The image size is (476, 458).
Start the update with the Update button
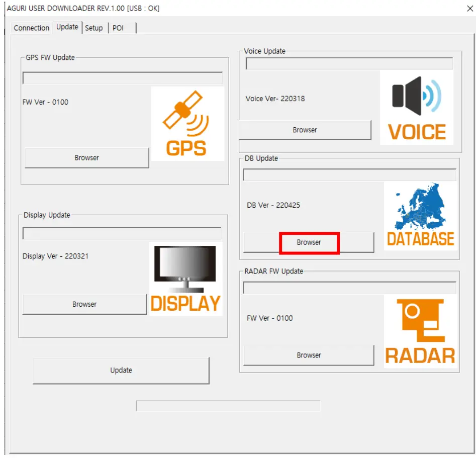pyautogui.click(x=121, y=370)
